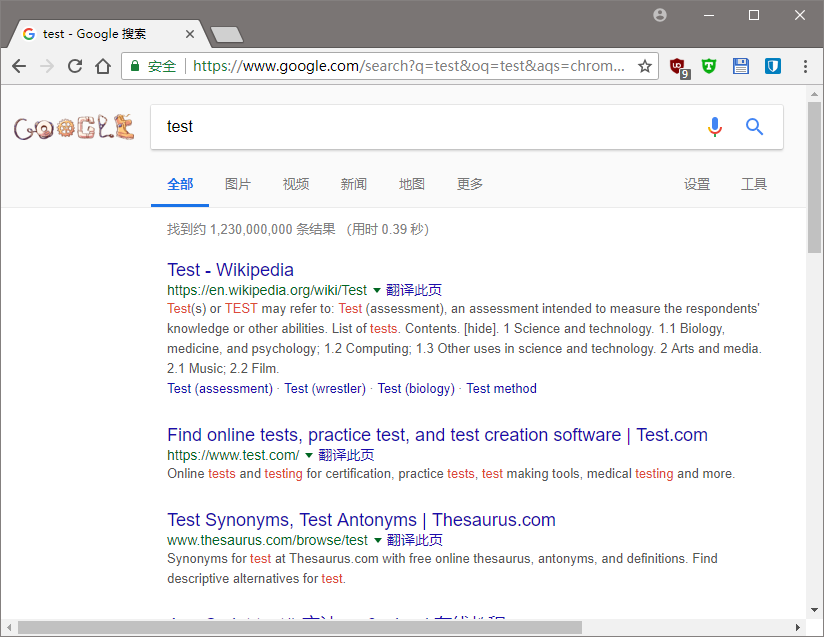Open the 'Test - Wikipedia' result
This screenshot has height=637, width=824.
(x=230, y=270)
